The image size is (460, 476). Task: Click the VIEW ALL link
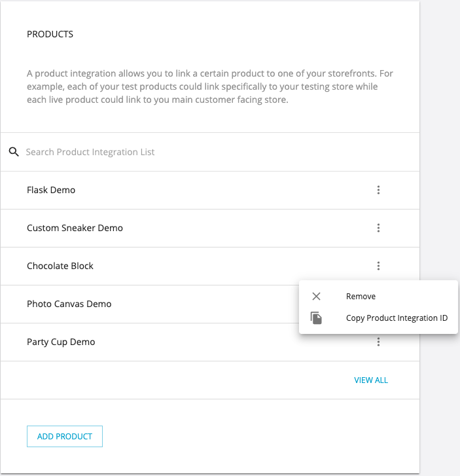pos(371,380)
